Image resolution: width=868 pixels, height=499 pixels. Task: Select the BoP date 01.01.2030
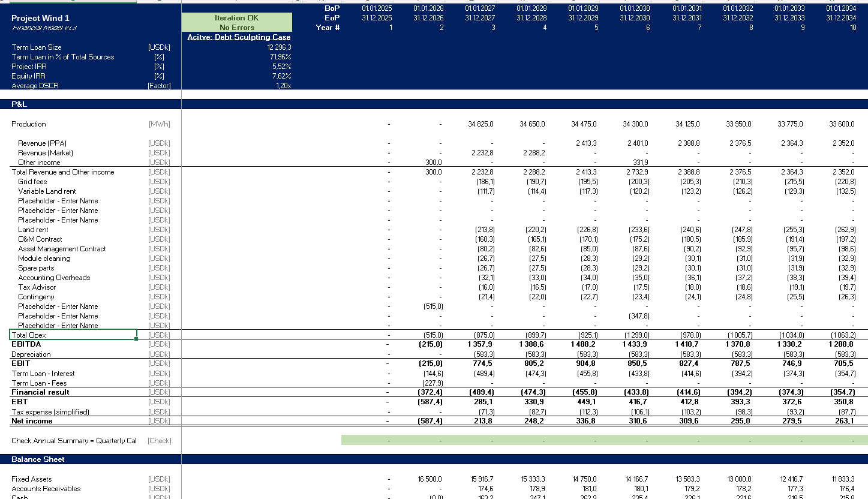click(635, 8)
